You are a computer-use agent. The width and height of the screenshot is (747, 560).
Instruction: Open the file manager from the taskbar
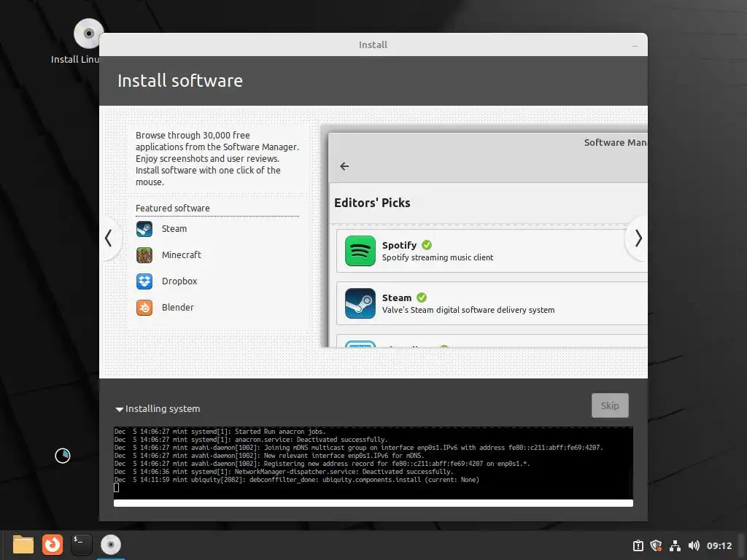(23, 545)
